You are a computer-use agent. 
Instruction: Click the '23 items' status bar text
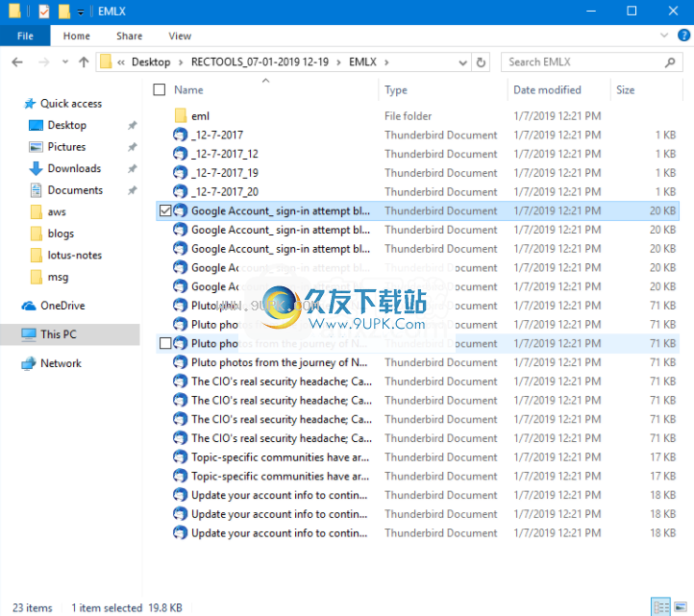click(x=33, y=608)
